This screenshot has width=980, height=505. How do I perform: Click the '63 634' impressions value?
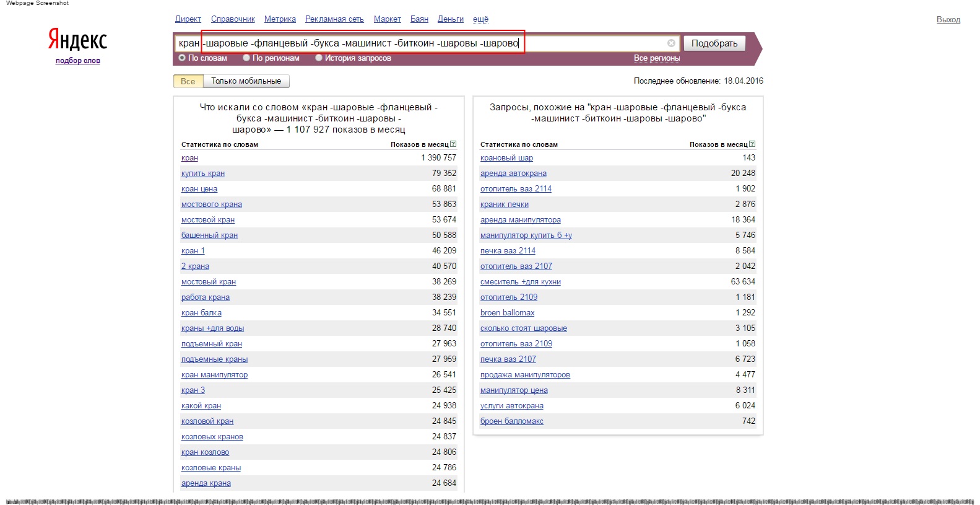pos(743,282)
